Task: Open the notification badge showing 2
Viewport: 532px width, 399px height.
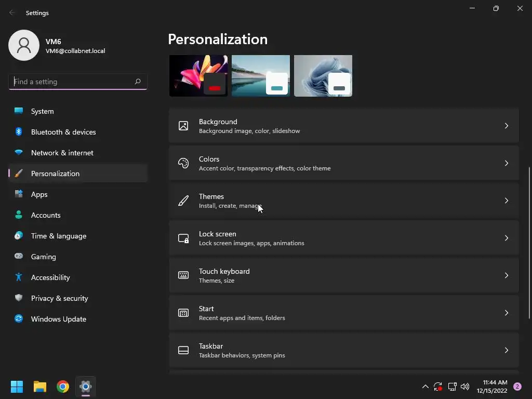Action: 517,387
